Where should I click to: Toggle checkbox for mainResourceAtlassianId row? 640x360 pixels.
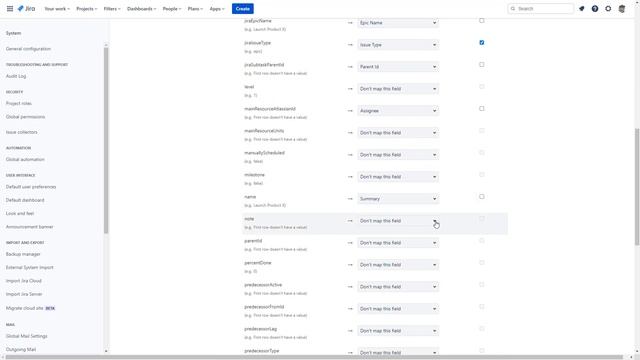click(482, 109)
